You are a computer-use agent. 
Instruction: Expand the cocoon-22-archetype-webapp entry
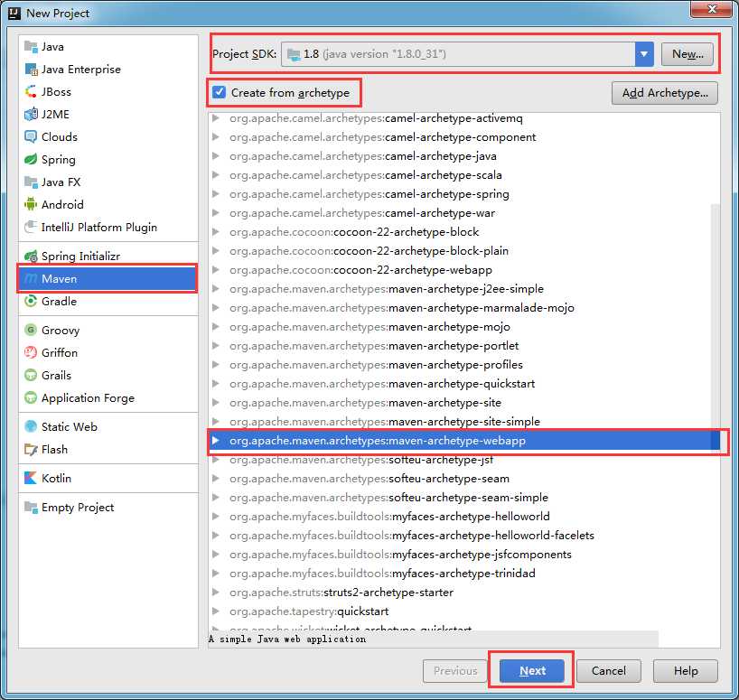pyautogui.click(x=216, y=270)
